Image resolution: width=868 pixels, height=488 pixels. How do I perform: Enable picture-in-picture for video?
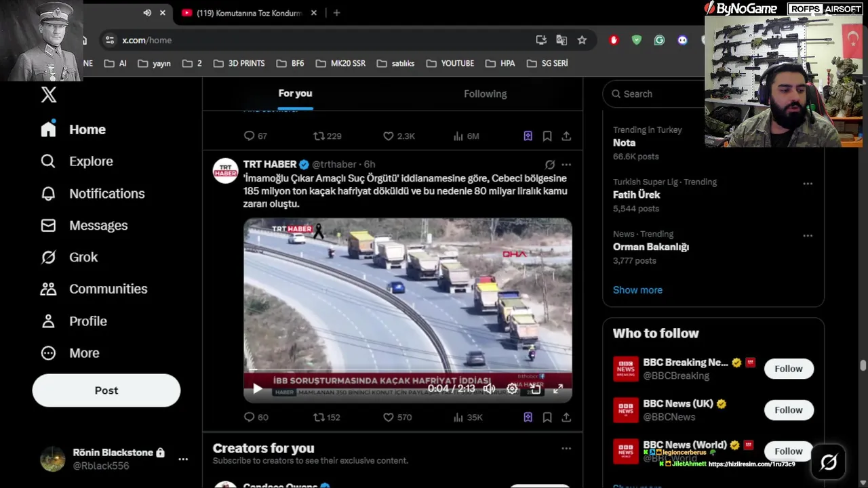click(x=535, y=389)
